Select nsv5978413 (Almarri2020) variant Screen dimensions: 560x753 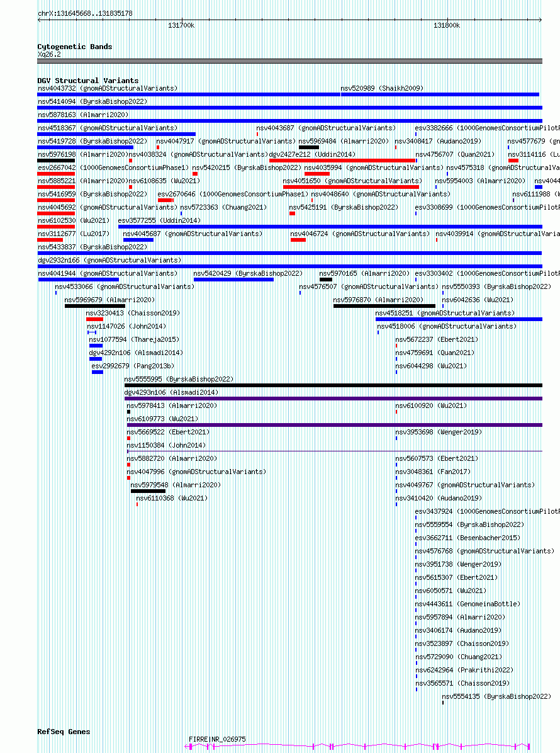click(172, 406)
